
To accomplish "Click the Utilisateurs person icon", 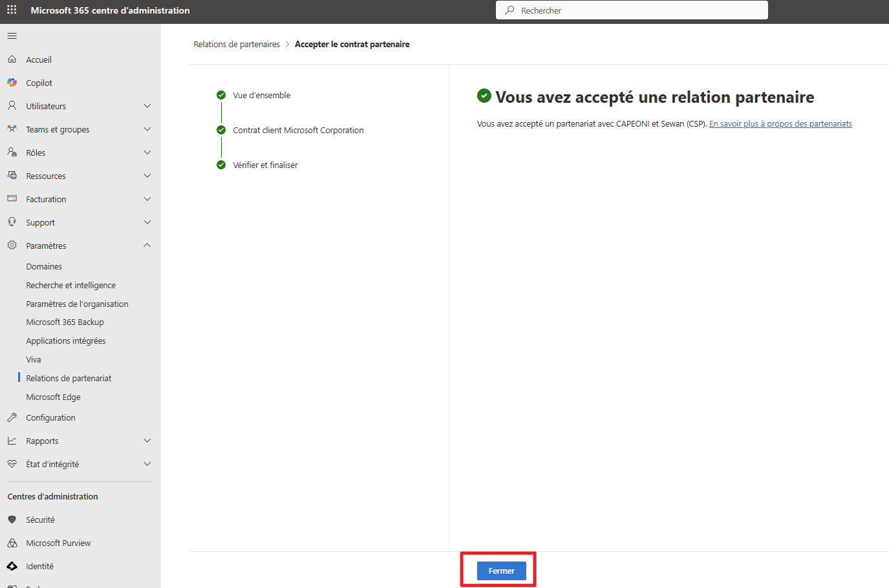I will (x=12, y=106).
